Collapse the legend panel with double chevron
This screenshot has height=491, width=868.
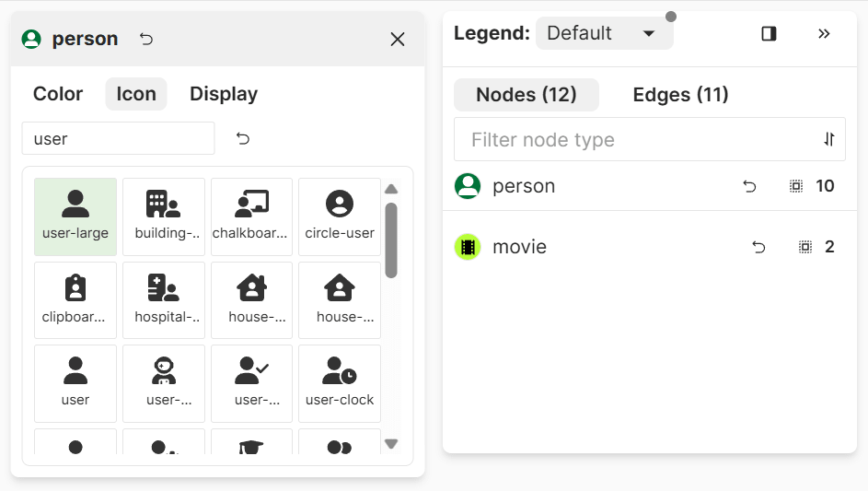point(824,33)
